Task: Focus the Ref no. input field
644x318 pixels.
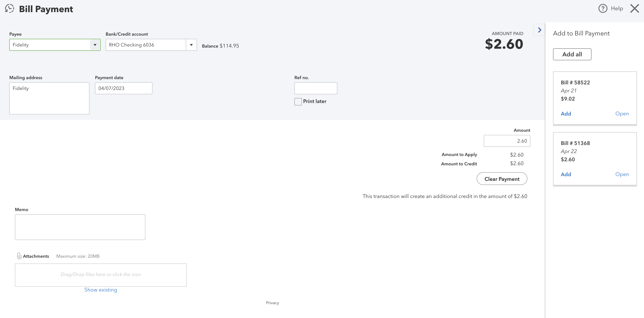Action: pos(316,88)
